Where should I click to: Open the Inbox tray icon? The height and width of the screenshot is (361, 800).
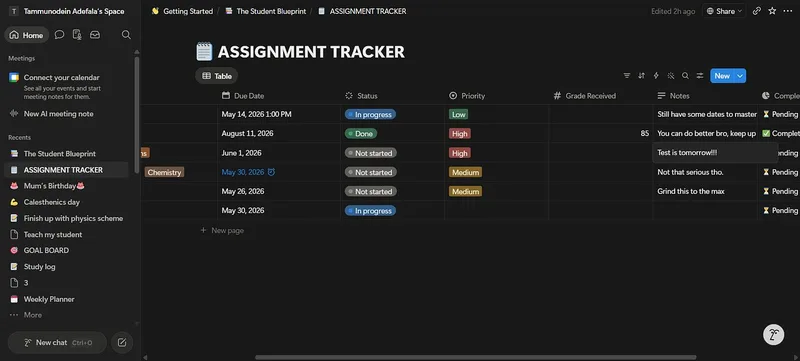coord(95,35)
